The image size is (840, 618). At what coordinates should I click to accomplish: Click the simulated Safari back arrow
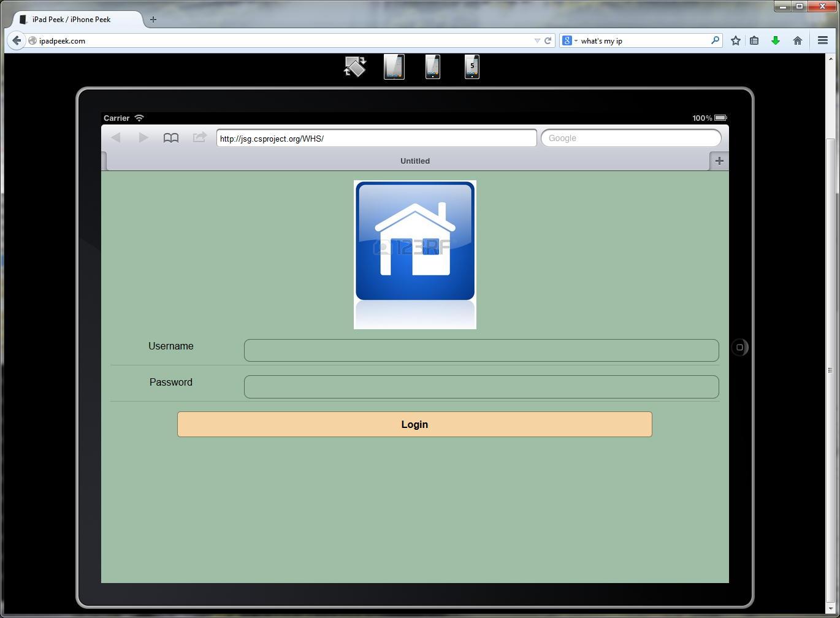point(116,138)
